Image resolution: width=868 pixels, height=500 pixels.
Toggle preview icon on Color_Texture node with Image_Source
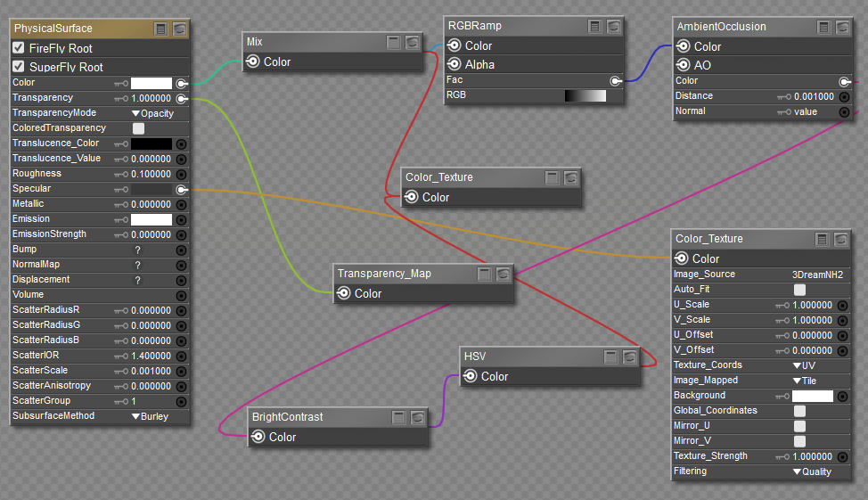(x=841, y=239)
